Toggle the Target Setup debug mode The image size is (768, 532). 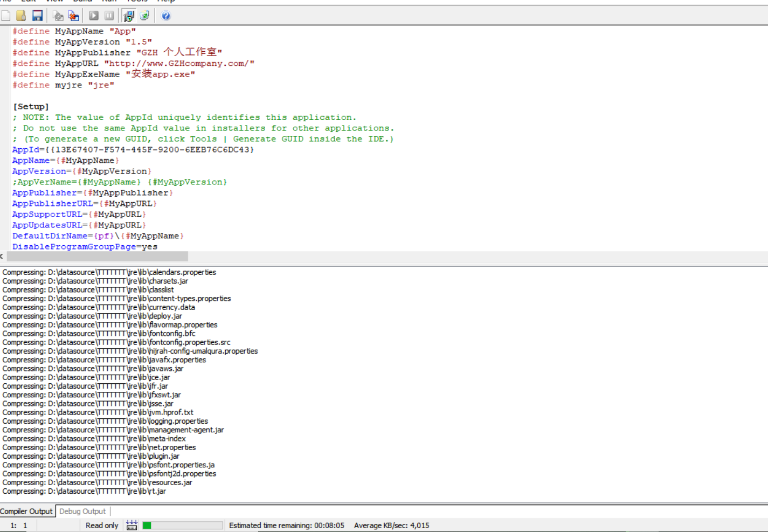pos(128,16)
